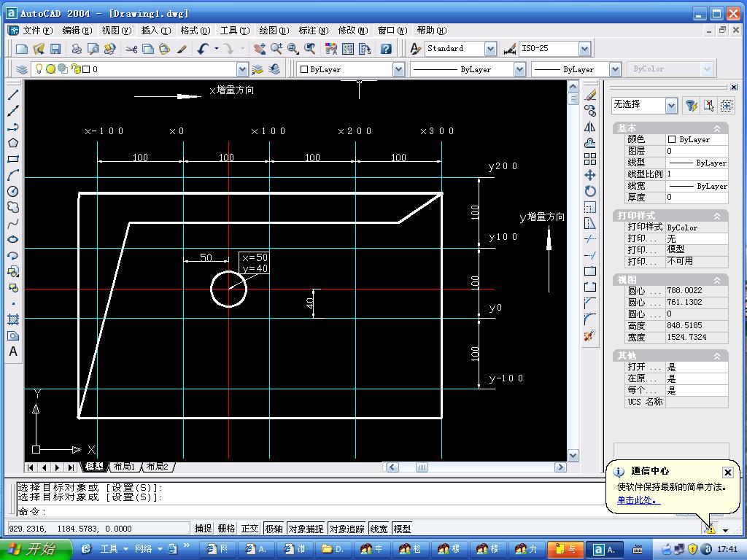The image size is (747, 560).
Task: Select the Circle draw tool
Action: (13, 192)
